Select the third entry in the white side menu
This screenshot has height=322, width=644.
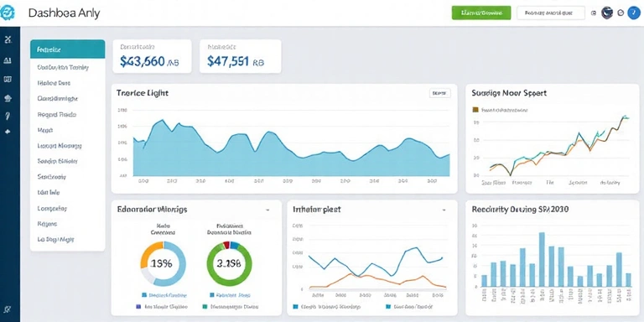click(x=54, y=83)
